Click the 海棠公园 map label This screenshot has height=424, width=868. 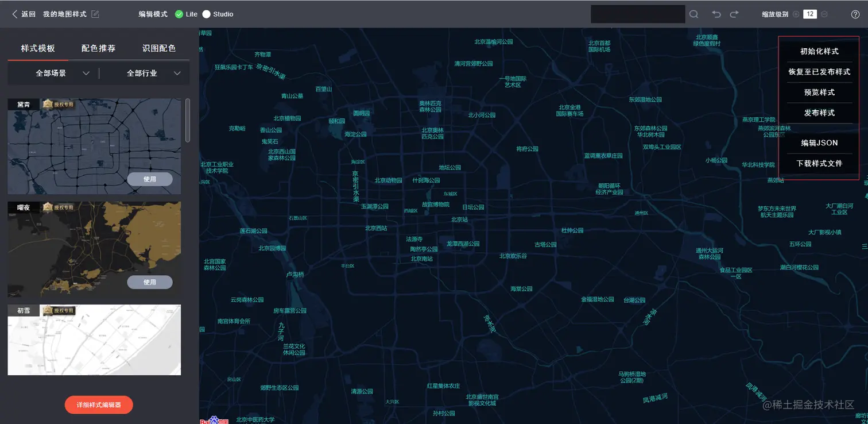tap(522, 288)
